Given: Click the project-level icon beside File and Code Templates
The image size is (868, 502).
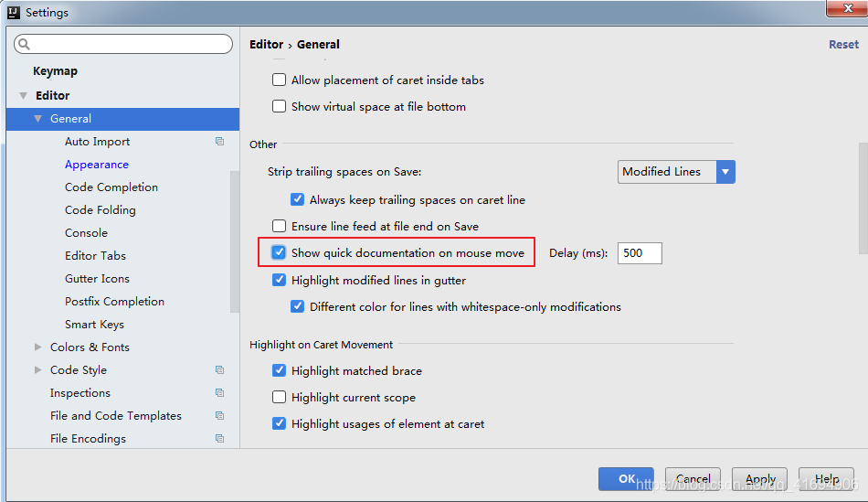Looking at the screenshot, I should 220,415.
